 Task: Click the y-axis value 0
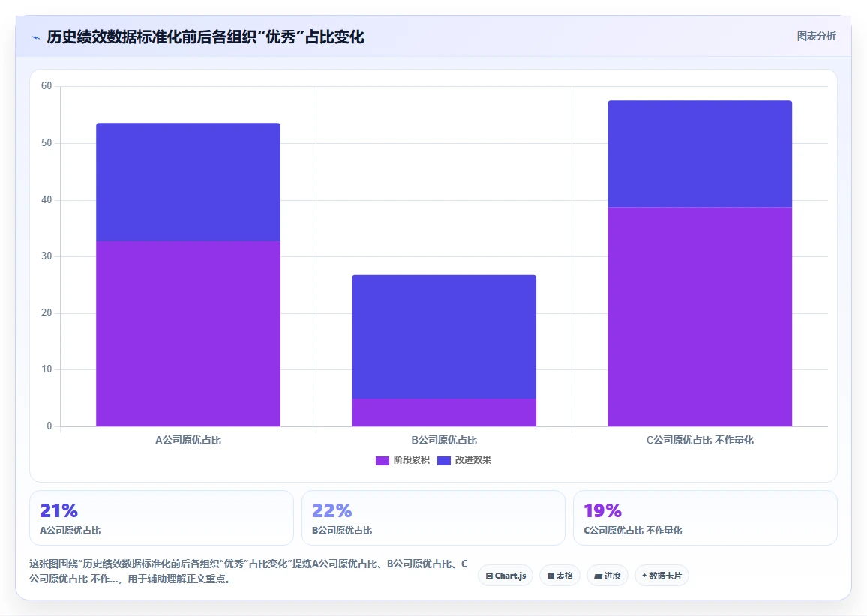point(49,426)
